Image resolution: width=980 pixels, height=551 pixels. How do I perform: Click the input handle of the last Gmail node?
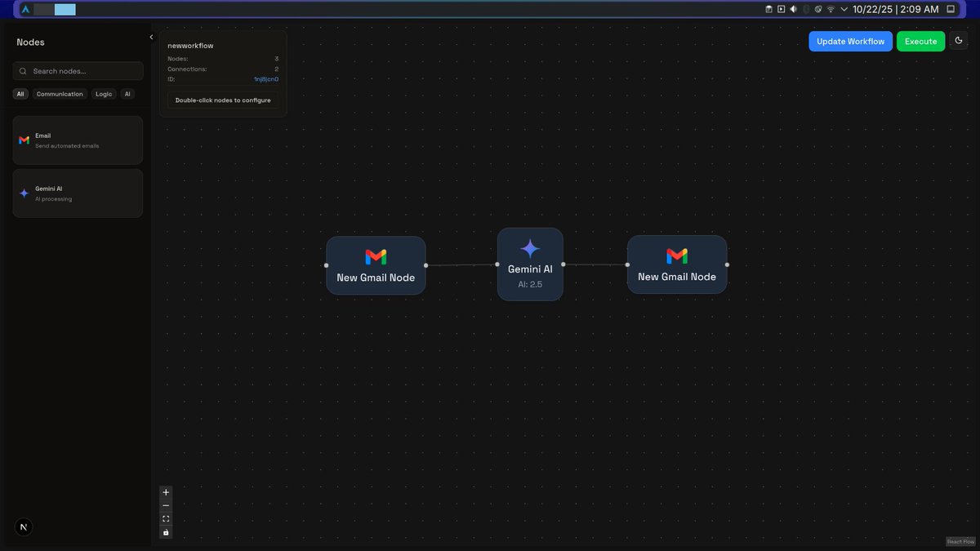click(x=627, y=264)
